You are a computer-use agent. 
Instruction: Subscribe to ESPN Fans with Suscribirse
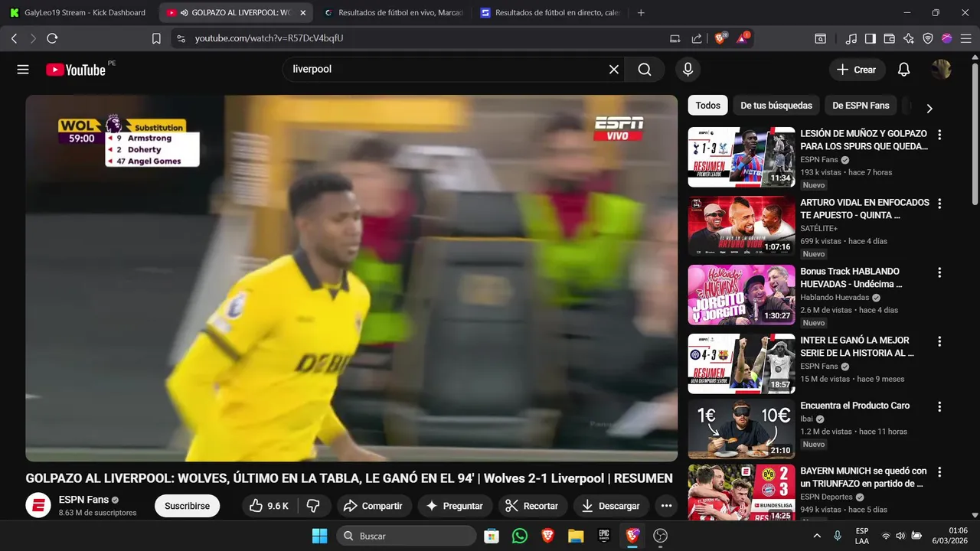[x=187, y=506]
